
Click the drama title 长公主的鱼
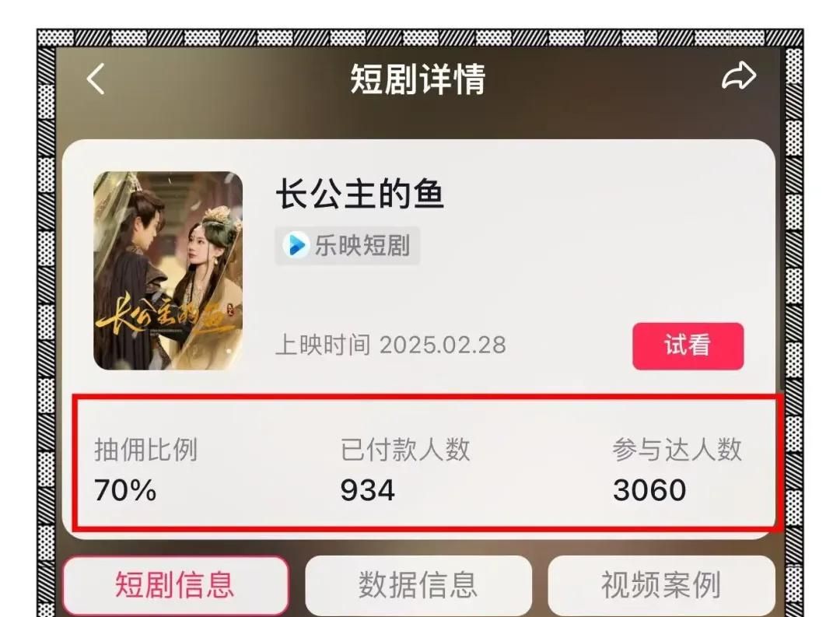tap(360, 194)
